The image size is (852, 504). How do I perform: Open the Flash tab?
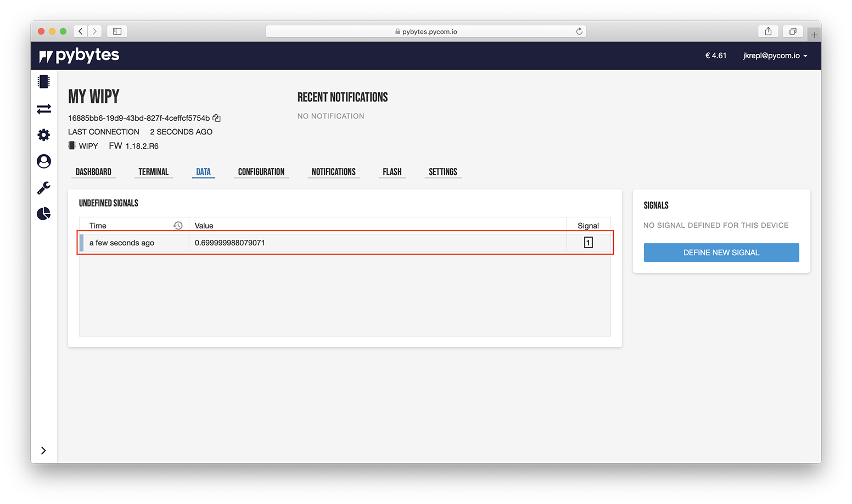coord(392,172)
